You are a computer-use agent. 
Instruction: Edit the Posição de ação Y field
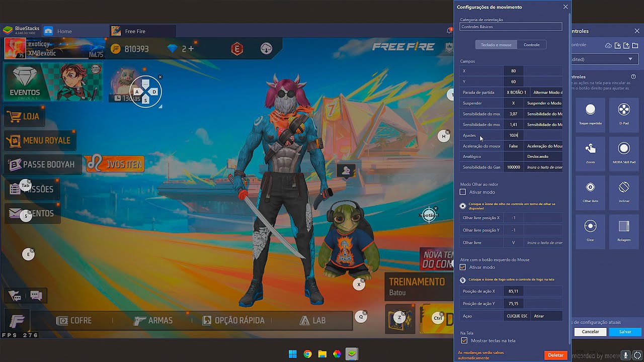[513, 304]
